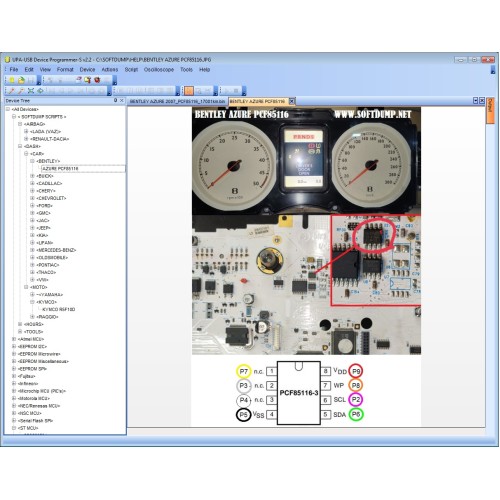Collapse the <BENTLEY> tree node
Screen dimensions: 500x500
coord(32,161)
